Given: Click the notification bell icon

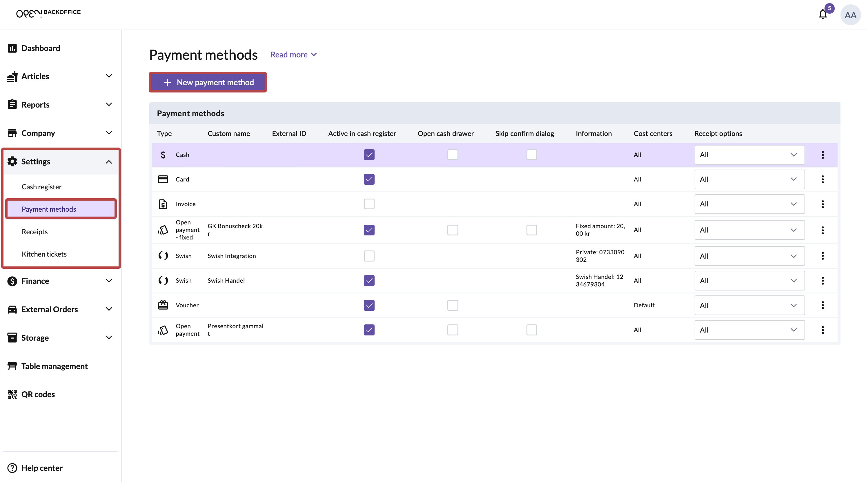Looking at the screenshot, I should coord(822,14).
